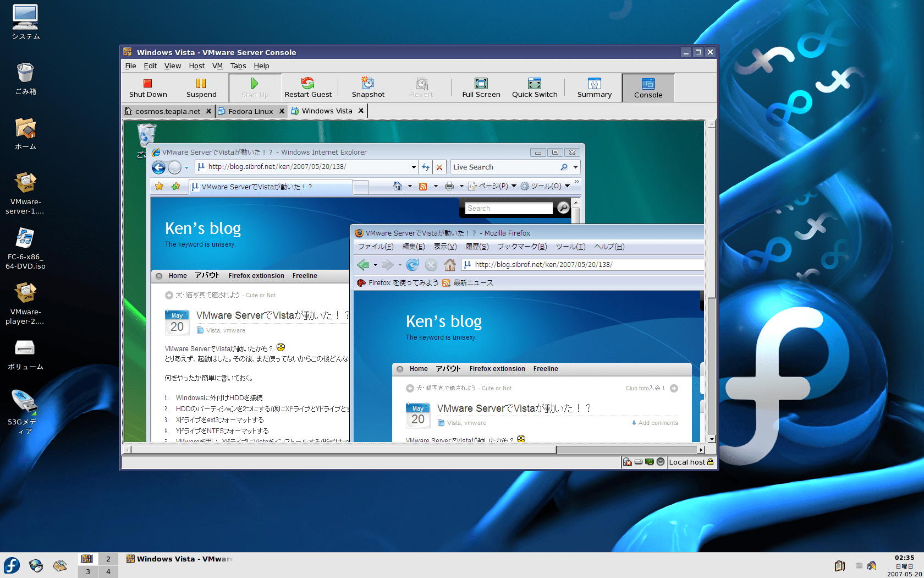Click Firefox's green back arrow

click(x=363, y=265)
